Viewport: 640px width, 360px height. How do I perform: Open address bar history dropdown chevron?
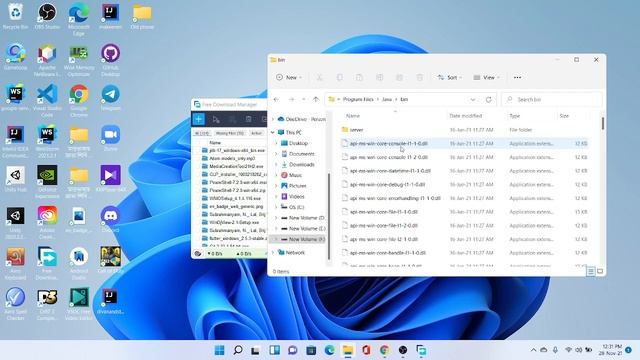point(473,99)
